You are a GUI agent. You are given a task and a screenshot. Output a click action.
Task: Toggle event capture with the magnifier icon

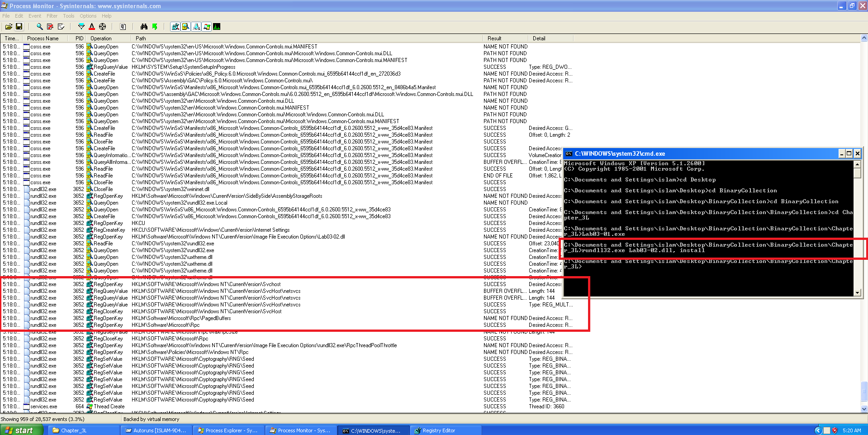[40, 27]
